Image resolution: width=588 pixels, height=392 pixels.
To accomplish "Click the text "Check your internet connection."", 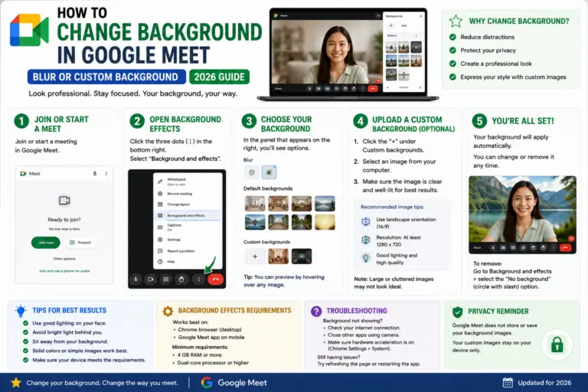I will [x=364, y=328].
